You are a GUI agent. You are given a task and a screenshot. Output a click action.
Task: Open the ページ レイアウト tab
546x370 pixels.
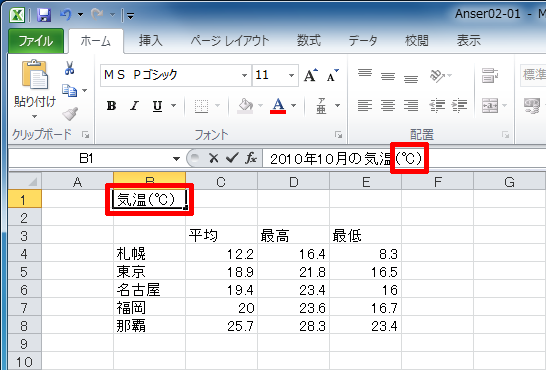pos(230,41)
